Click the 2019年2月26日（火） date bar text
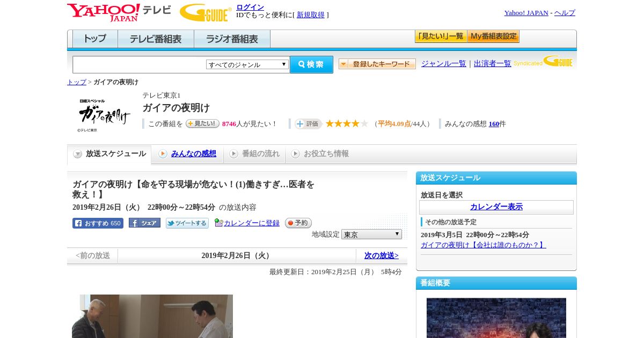The width and height of the screenshot is (644, 338). (237, 256)
